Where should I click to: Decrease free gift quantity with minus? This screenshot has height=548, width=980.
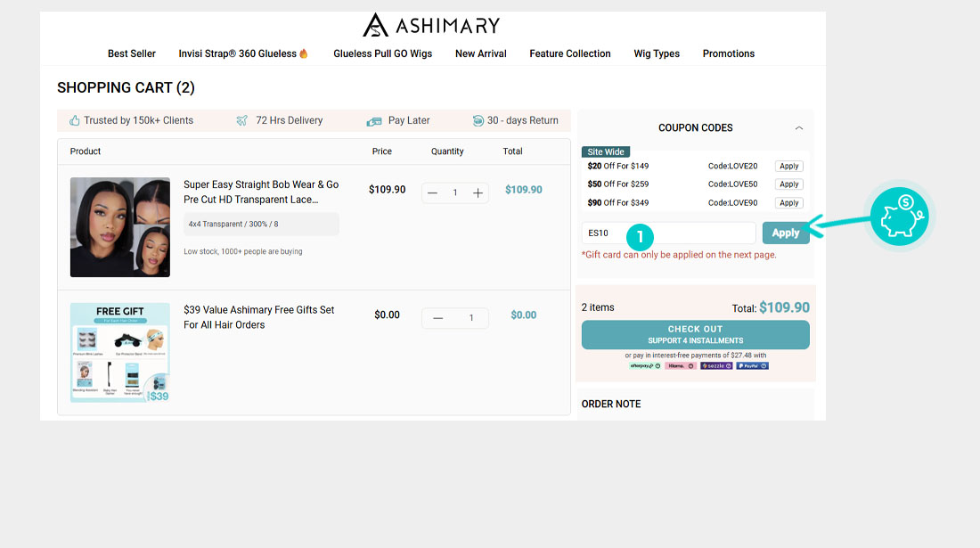pyautogui.click(x=438, y=318)
